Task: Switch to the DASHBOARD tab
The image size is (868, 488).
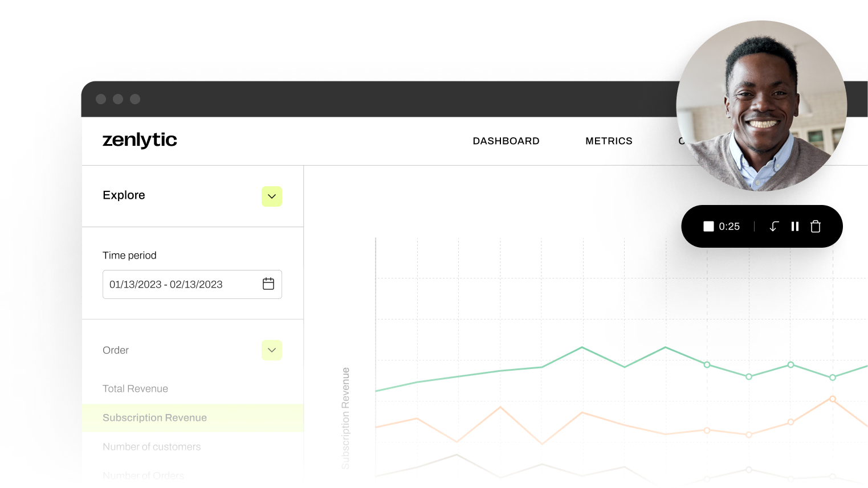Action: [x=506, y=141]
